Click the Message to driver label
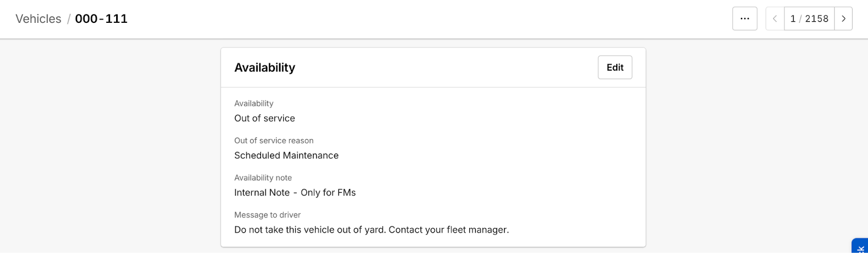This screenshot has width=868, height=253. (x=267, y=215)
